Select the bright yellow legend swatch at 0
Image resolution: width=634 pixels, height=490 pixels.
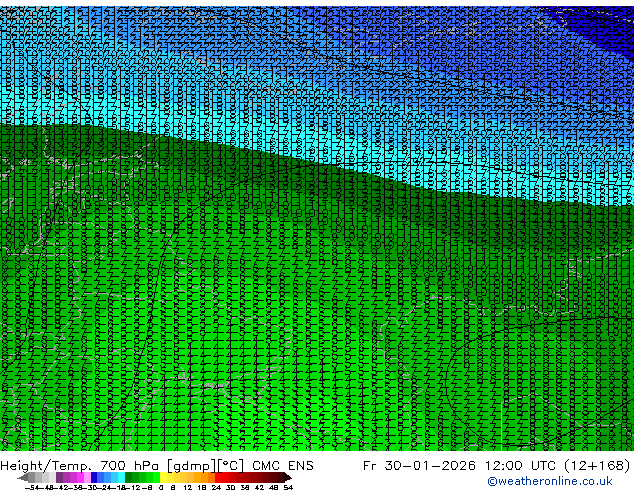(x=163, y=477)
